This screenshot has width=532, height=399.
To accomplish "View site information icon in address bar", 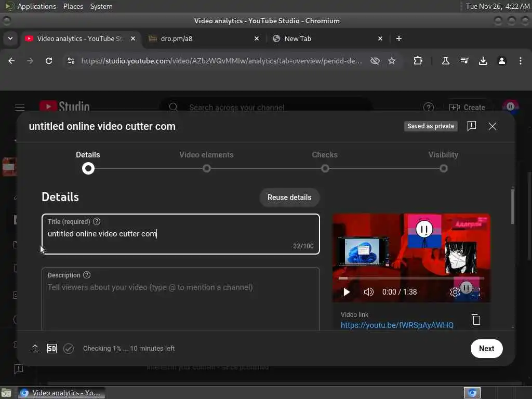I will coord(71,61).
